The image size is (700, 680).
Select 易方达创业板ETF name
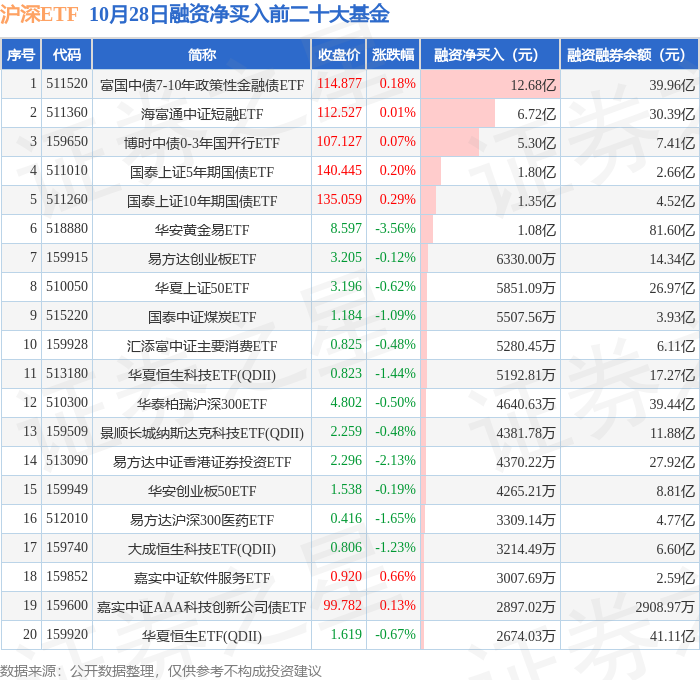pyautogui.click(x=202, y=259)
